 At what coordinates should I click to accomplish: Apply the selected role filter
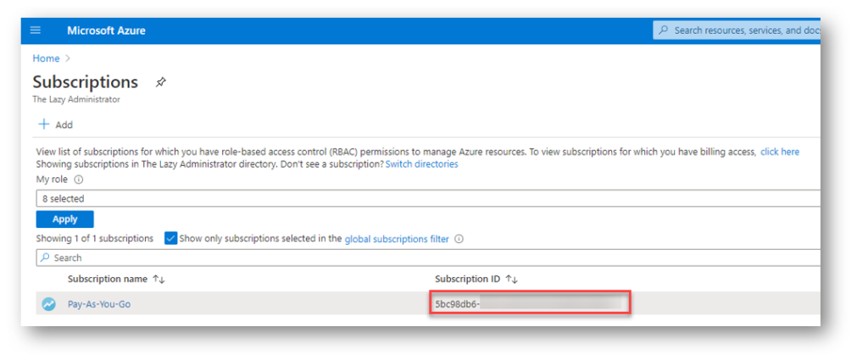pos(64,219)
